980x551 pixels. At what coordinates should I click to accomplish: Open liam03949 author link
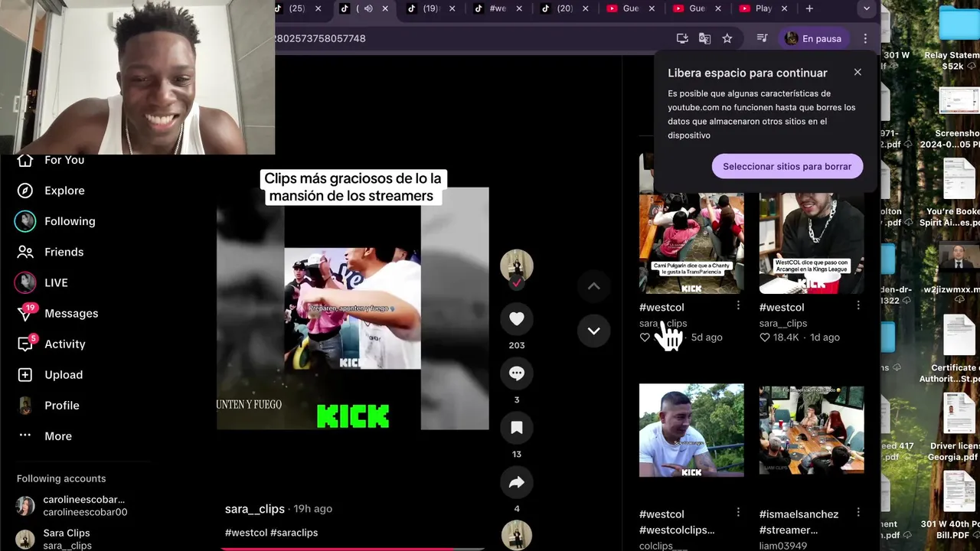pyautogui.click(x=782, y=546)
